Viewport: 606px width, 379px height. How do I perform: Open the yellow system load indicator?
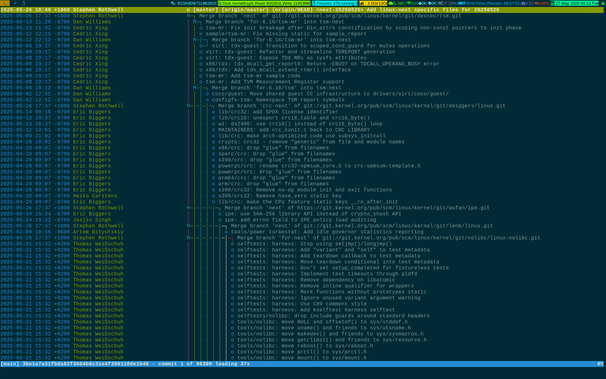click(373, 3)
